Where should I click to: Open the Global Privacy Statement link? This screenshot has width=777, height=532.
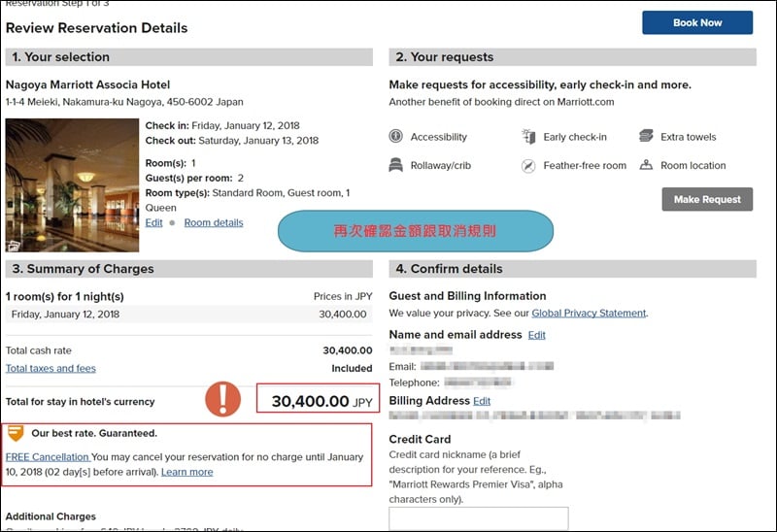point(589,313)
